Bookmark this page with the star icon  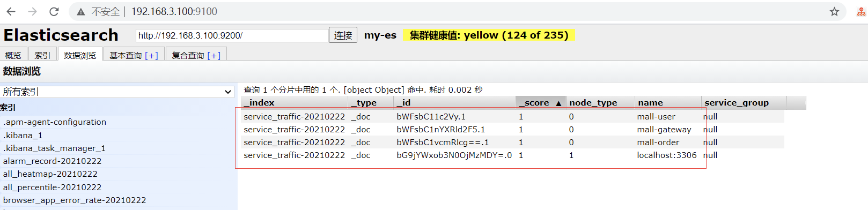click(834, 11)
